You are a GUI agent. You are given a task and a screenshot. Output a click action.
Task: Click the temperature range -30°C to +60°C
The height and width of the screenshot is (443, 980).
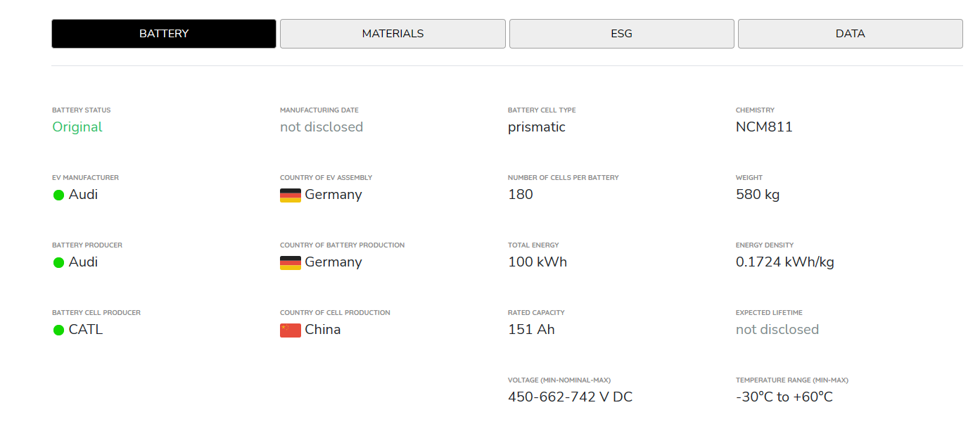click(784, 397)
